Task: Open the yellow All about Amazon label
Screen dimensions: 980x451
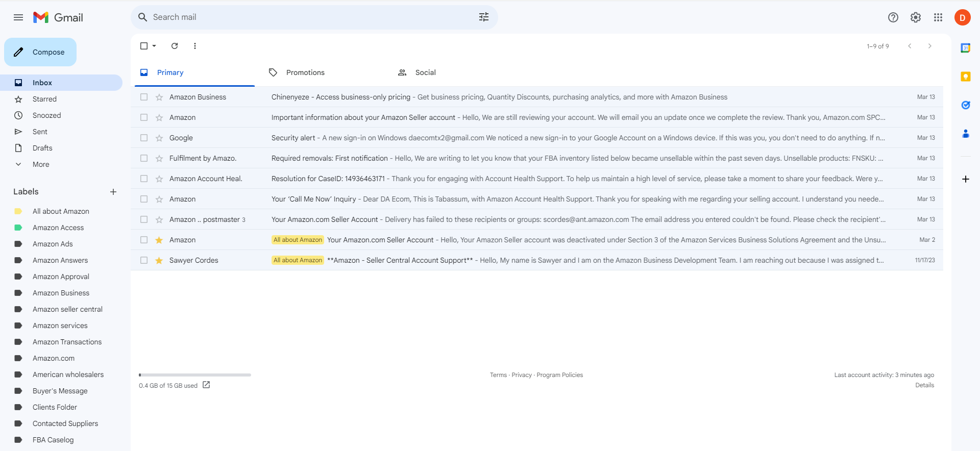Action: (x=61, y=211)
